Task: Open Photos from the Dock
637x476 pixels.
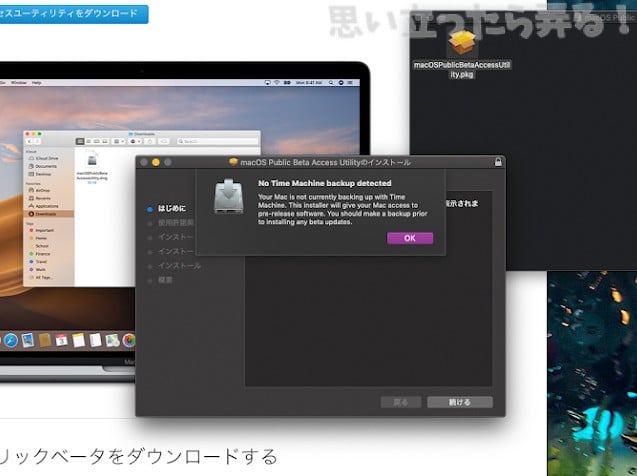Action: tap(129, 340)
